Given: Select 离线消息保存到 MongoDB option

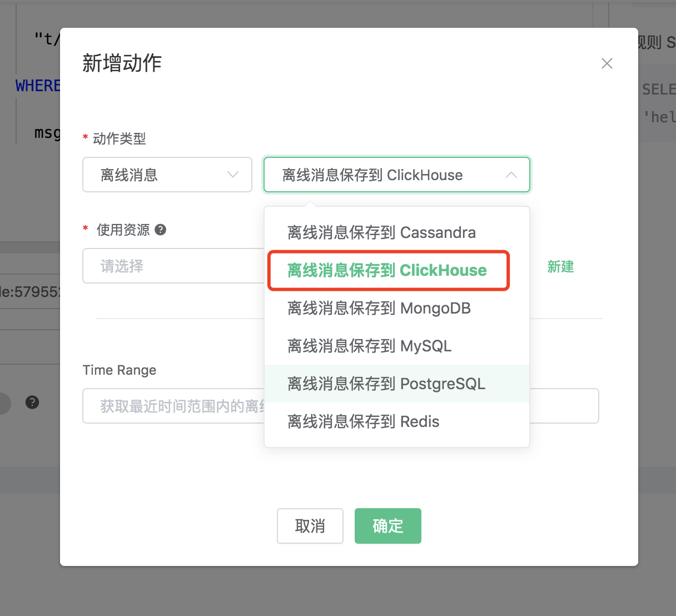Looking at the screenshot, I should click(379, 308).
